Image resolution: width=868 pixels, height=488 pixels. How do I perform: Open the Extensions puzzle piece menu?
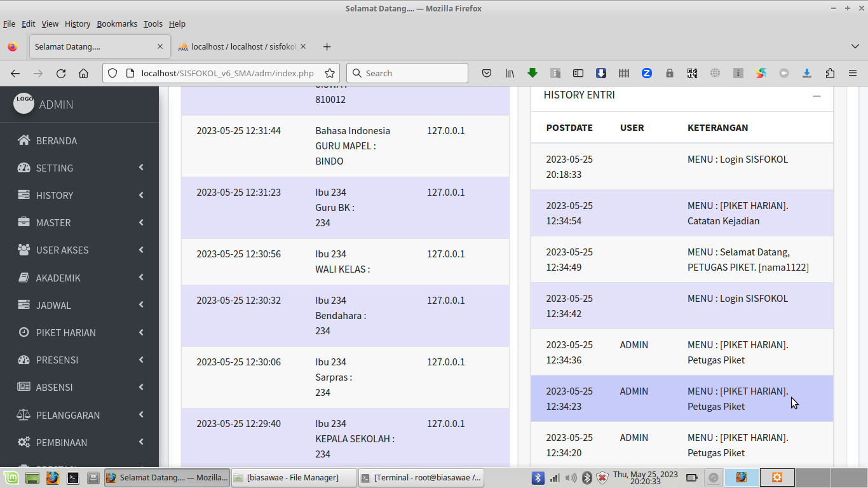click(x=830, y=73)
